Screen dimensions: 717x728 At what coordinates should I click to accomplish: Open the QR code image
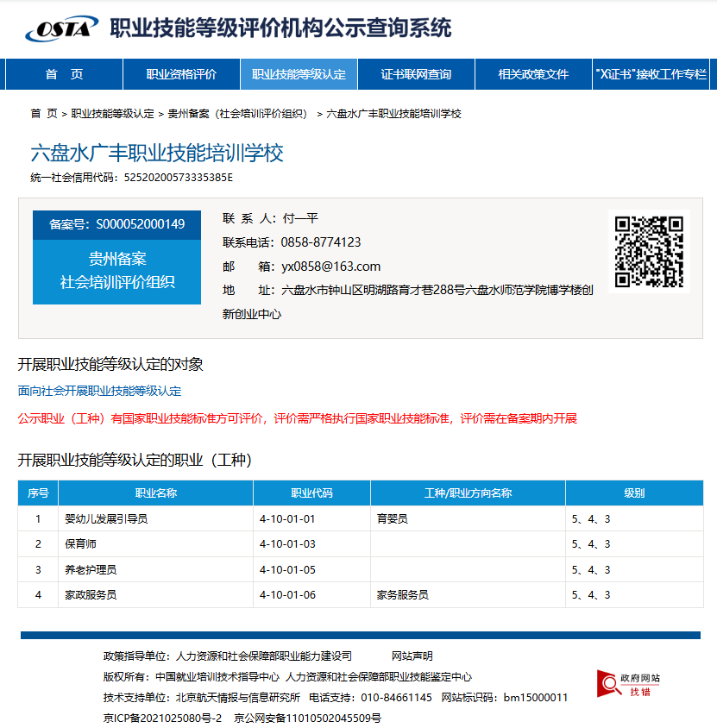coord(649,251)
